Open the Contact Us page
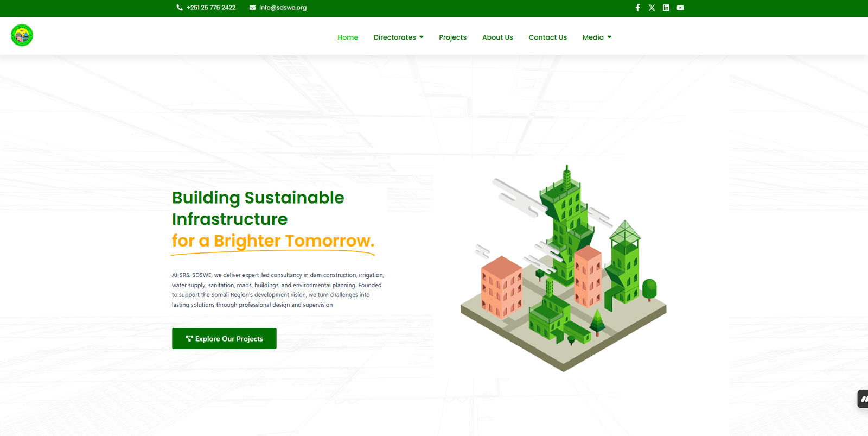 click(x=547, y=37)
